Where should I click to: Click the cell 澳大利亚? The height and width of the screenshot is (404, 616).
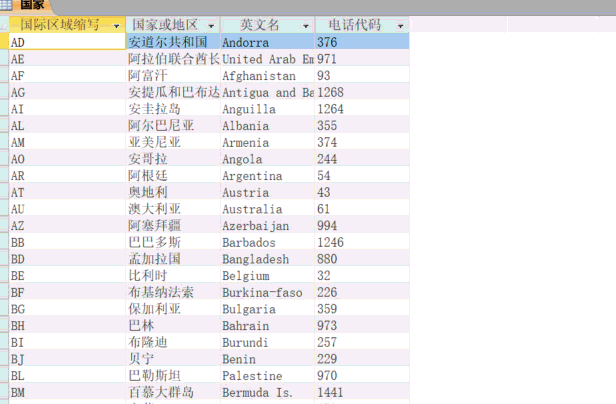[173, 209]
